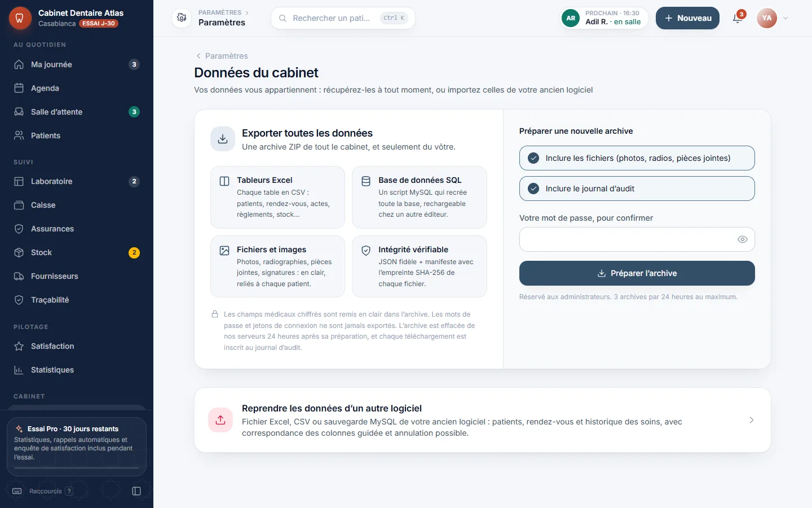Viewport: 812px width, 508px height.
Task: Click the import upload icon
Action: click(x=220, y=420)
